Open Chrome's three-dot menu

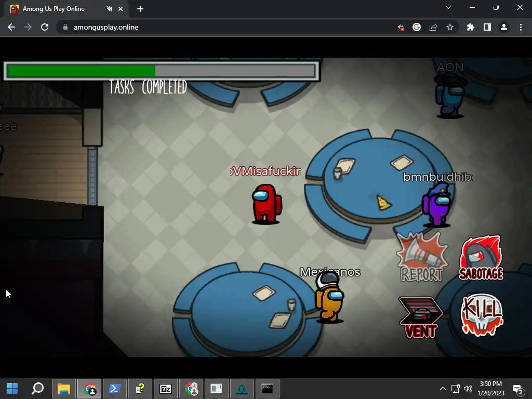click(x=521, y=27)
